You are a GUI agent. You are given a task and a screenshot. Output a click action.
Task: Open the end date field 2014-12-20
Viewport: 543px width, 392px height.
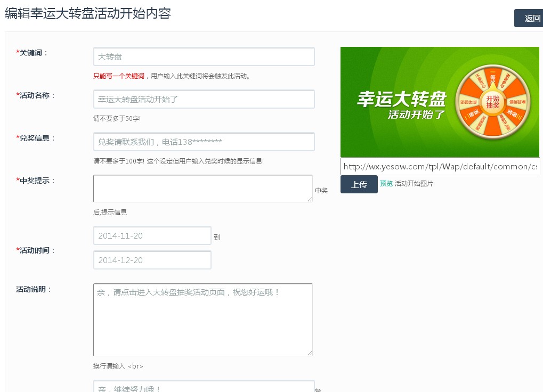coord(152,260)
